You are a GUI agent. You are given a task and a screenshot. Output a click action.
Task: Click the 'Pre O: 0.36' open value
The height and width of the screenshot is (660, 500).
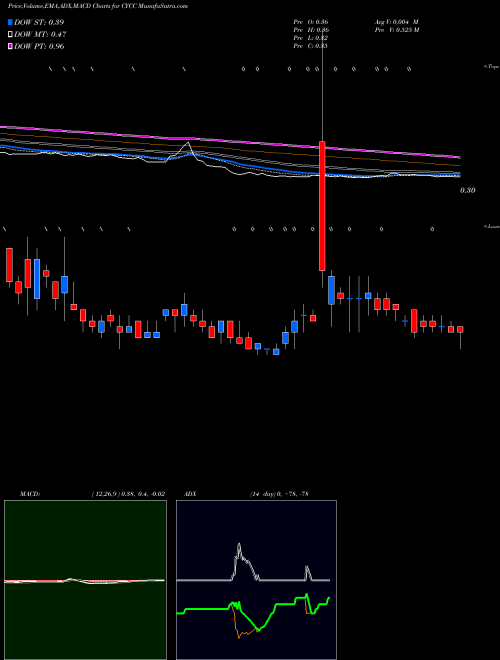(311, 22)
